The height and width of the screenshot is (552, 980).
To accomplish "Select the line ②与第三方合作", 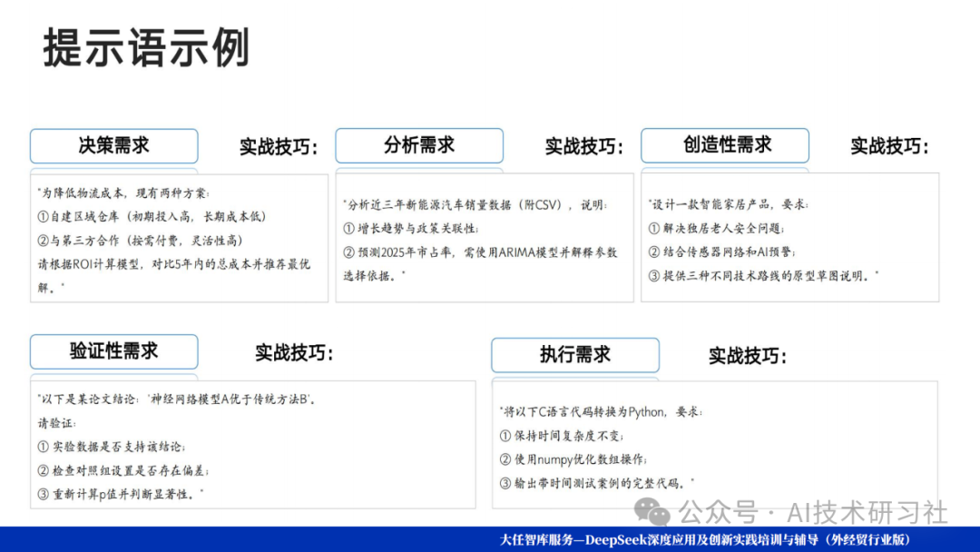I will [x=140, y=240].
